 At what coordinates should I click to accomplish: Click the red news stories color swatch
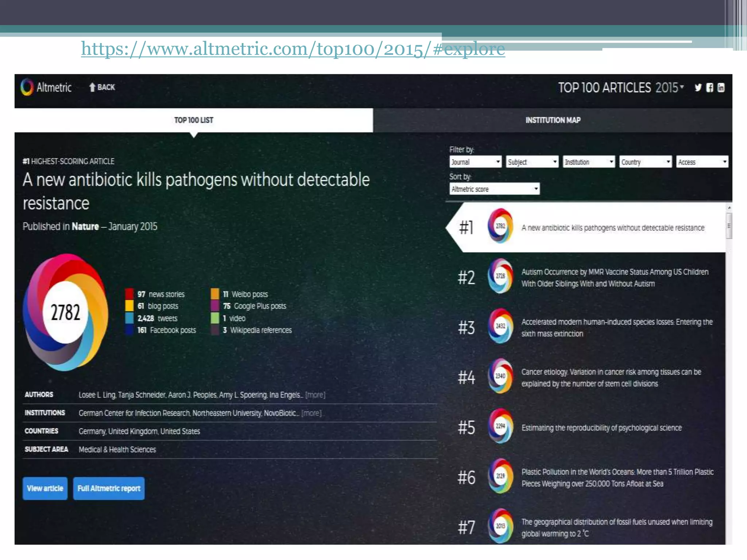[129, 294]
